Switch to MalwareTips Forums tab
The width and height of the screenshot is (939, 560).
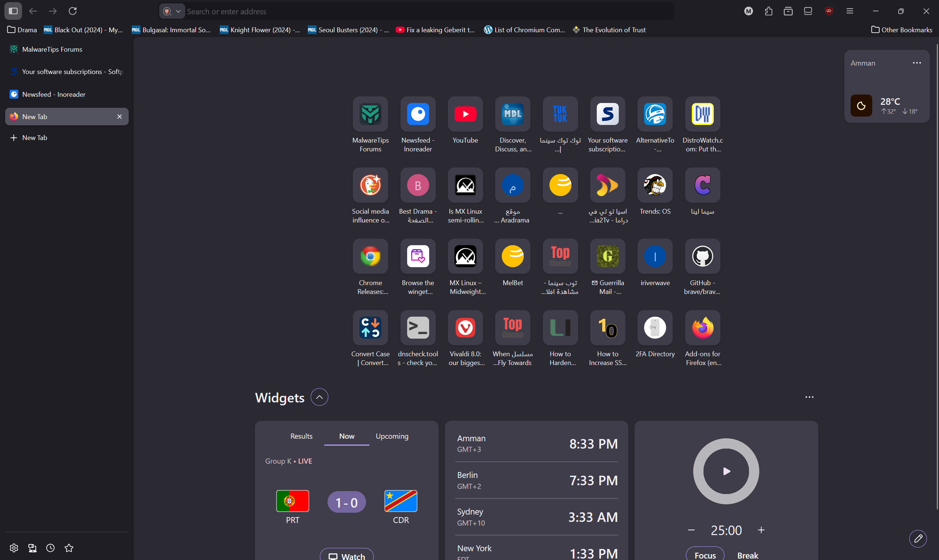pos(67,49)
